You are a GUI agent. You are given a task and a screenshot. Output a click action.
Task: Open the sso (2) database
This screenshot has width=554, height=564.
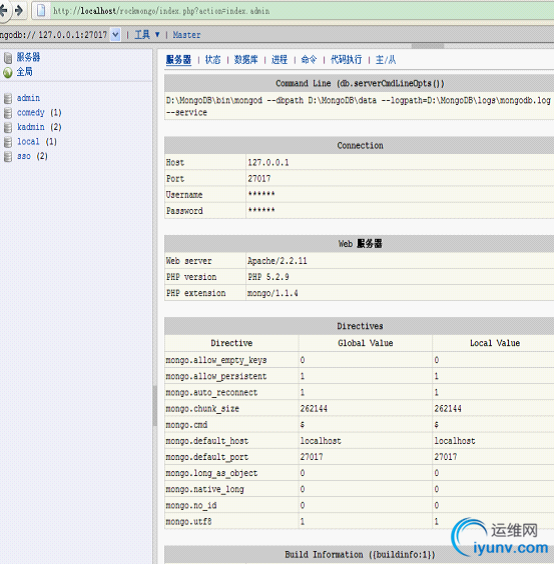pos(32,156)
